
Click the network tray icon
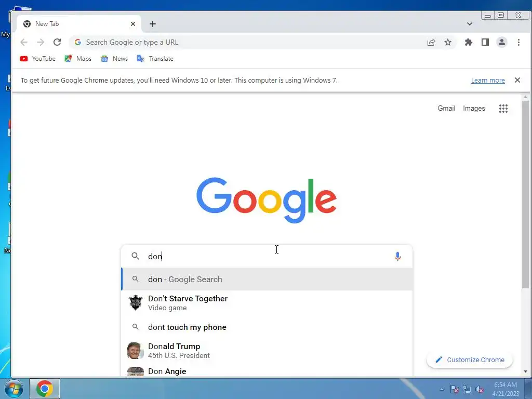[x=467, y=389]
